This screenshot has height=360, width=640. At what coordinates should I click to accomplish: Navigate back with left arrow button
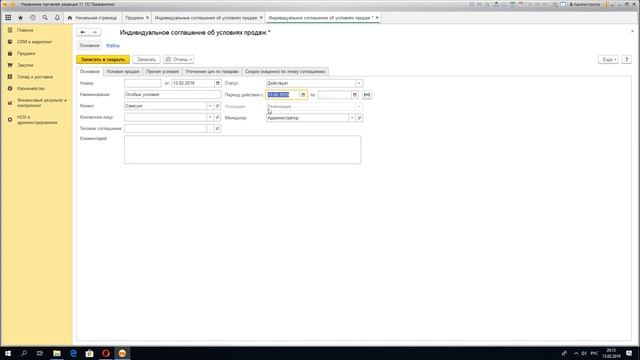pos(82,32)
